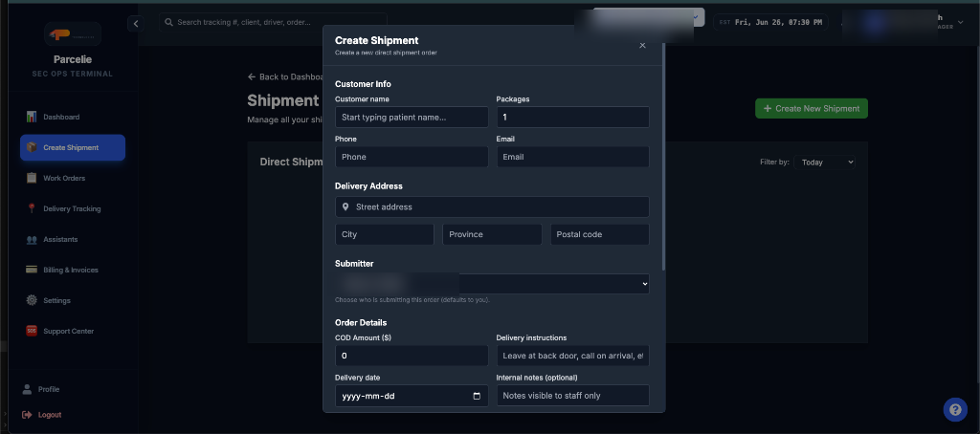Select Create Shipment in the sidebar

73,147
